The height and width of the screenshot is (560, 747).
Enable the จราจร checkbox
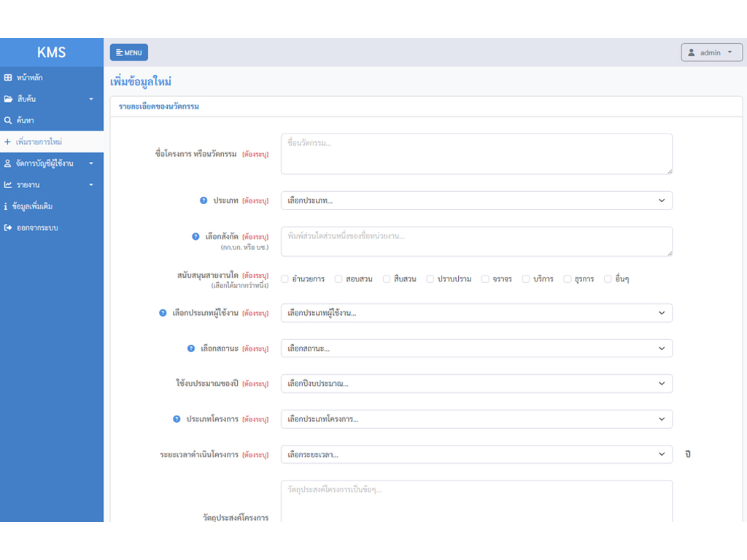click(485, 279)
